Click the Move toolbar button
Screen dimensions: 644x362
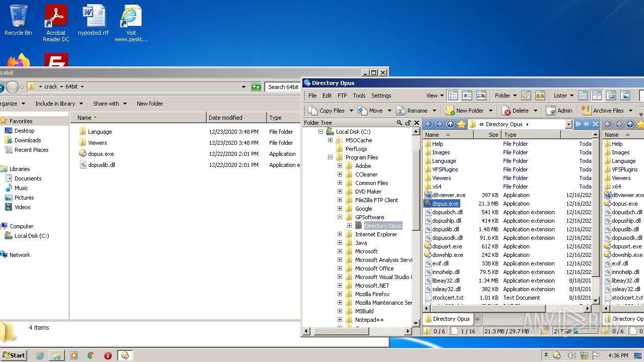(370, 110)
